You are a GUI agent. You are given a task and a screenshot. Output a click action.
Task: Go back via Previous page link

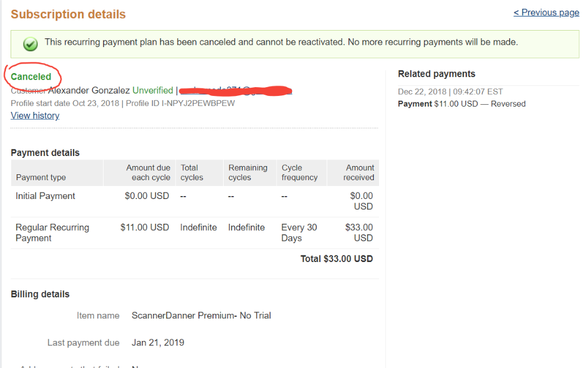(x=546, y=12)
